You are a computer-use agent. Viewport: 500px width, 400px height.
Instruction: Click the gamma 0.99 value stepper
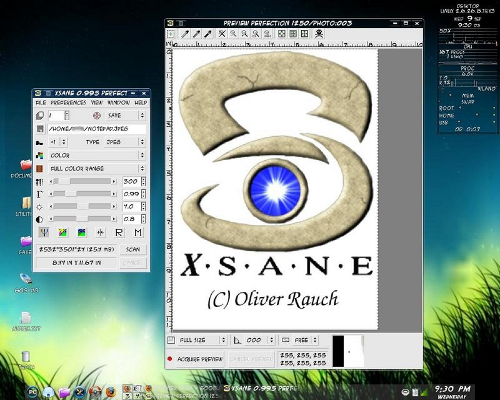coord(143,194)
